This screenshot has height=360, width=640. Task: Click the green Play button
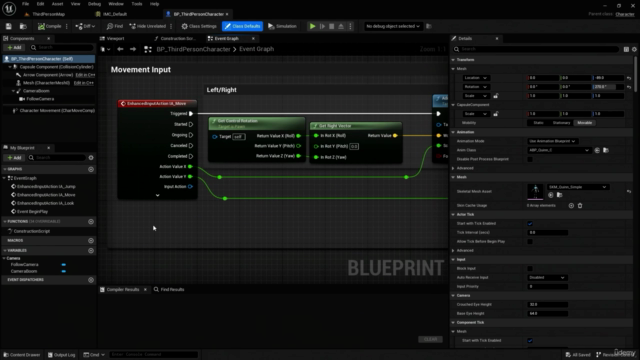pyautogui.click(x=312, y=26)
